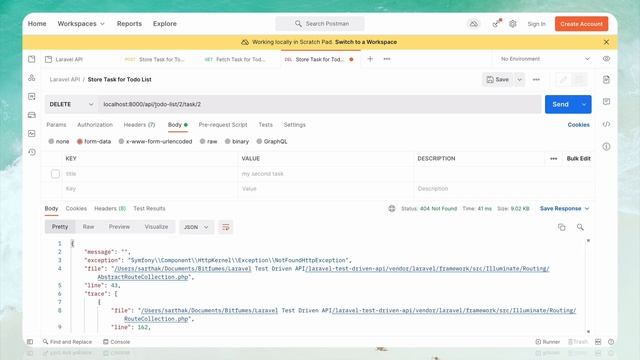The image size is (640, 360).
Task: Click the Create Account button
Action: click(581, 24)
